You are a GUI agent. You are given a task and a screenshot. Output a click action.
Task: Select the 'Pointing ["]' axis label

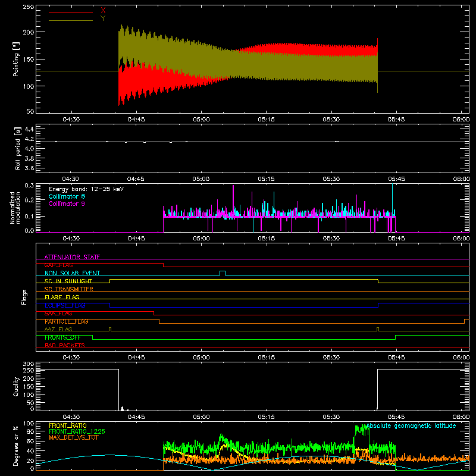pos(16,59)
